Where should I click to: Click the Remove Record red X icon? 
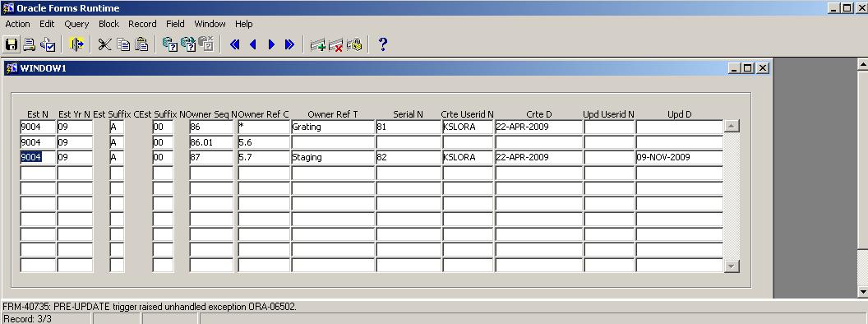point(335,44)
